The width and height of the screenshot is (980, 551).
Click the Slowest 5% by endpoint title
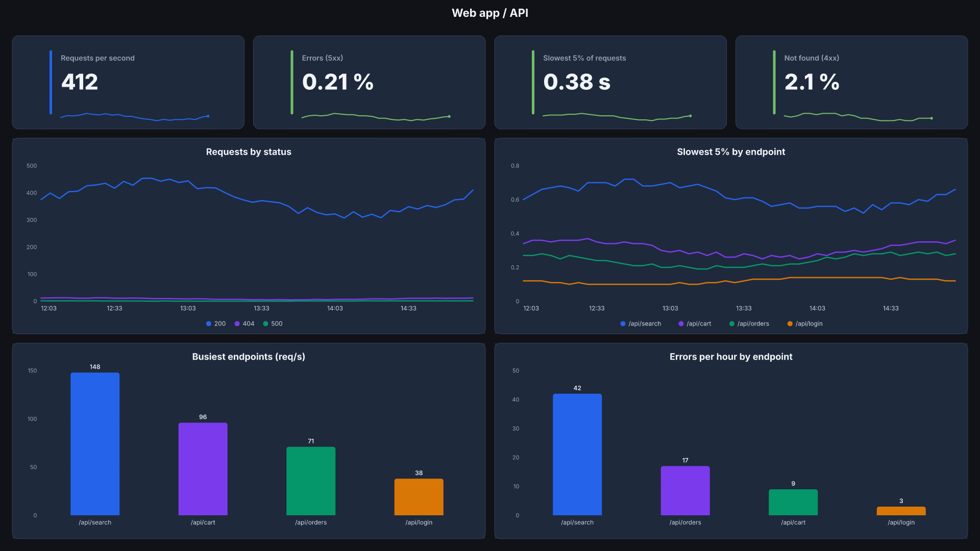pos(731,152)
